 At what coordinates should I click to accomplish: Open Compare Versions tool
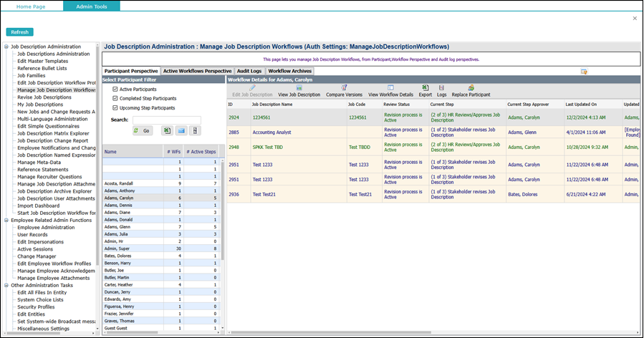tap(344, 87)
